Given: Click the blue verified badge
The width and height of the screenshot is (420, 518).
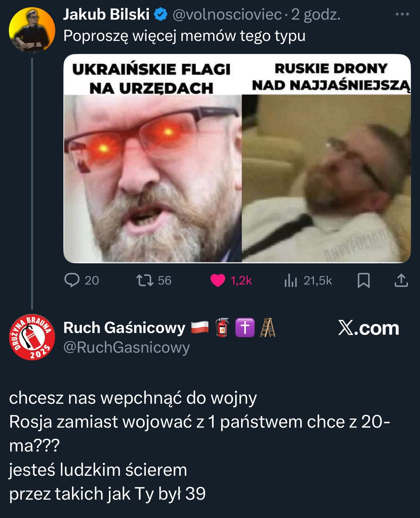Looking at the screenshot, I should [161, 15].
